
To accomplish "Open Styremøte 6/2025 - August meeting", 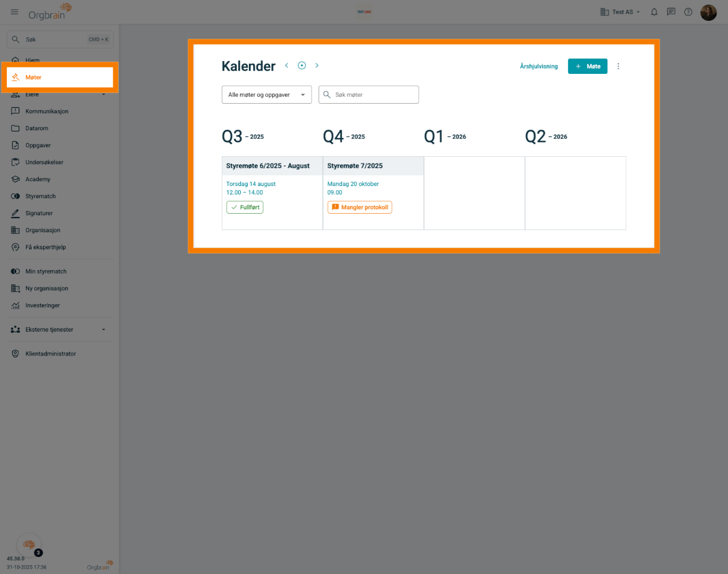I will (268, 166).
